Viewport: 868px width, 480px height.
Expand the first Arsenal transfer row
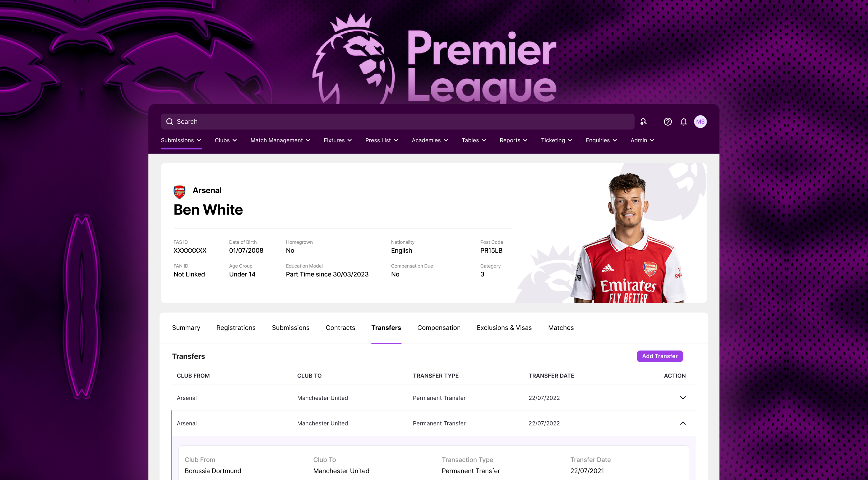683,398
